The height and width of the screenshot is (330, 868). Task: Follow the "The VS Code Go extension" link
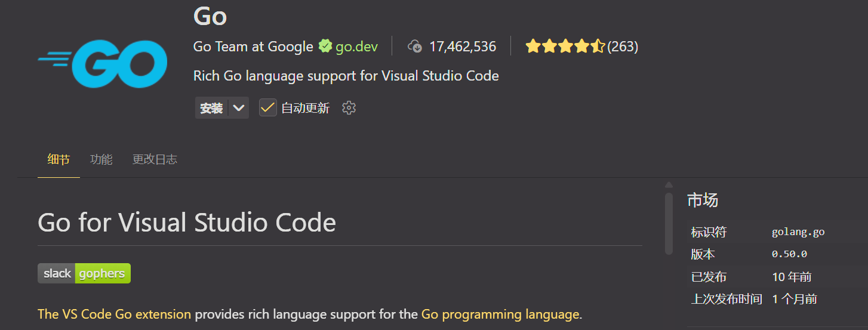(114, 314)
